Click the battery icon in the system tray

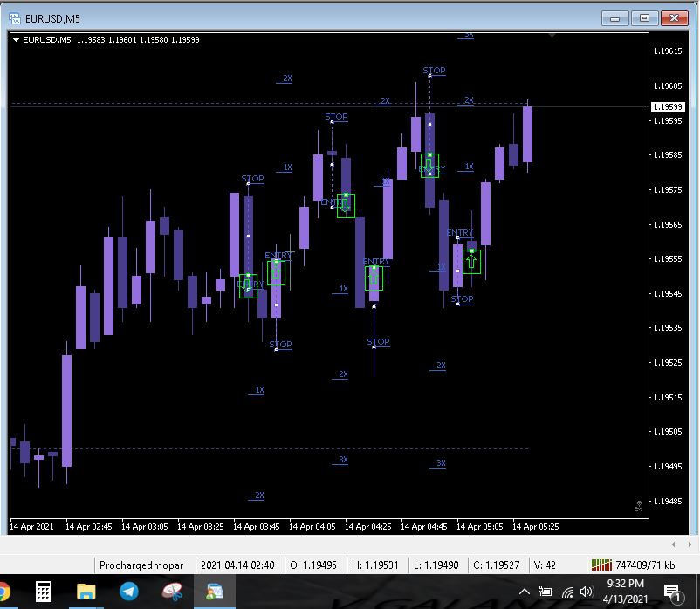[546, 592]
